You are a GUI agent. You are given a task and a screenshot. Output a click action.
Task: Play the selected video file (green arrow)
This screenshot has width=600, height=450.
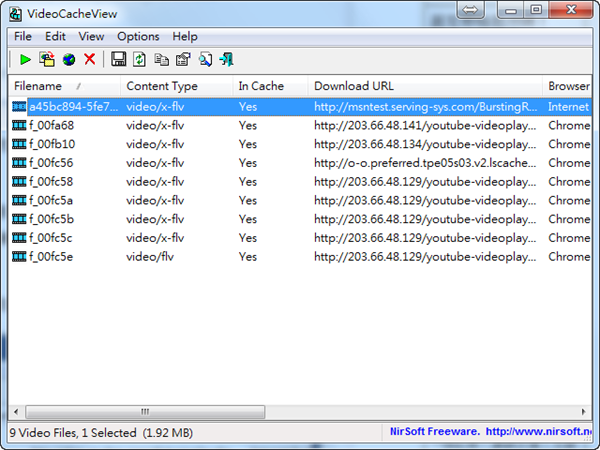click(25, 60)
